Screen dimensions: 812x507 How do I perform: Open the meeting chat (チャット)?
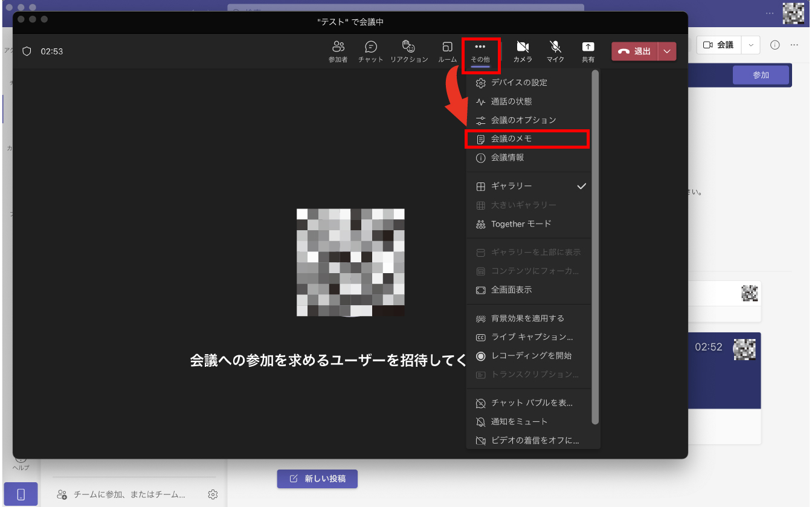(x=370, y=51)
